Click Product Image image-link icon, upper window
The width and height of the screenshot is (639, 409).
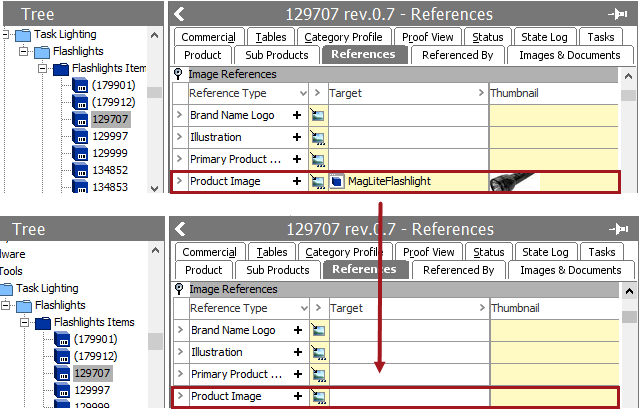point(318,181)
